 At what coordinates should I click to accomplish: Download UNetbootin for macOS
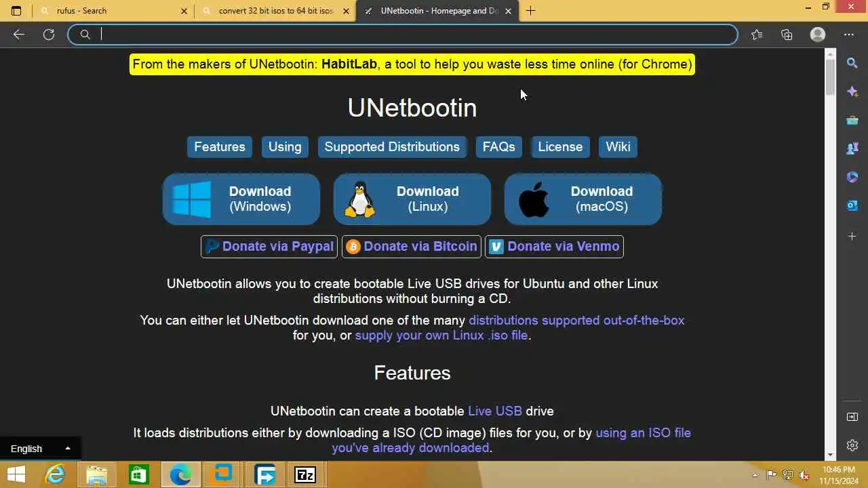tap(583, 199)
